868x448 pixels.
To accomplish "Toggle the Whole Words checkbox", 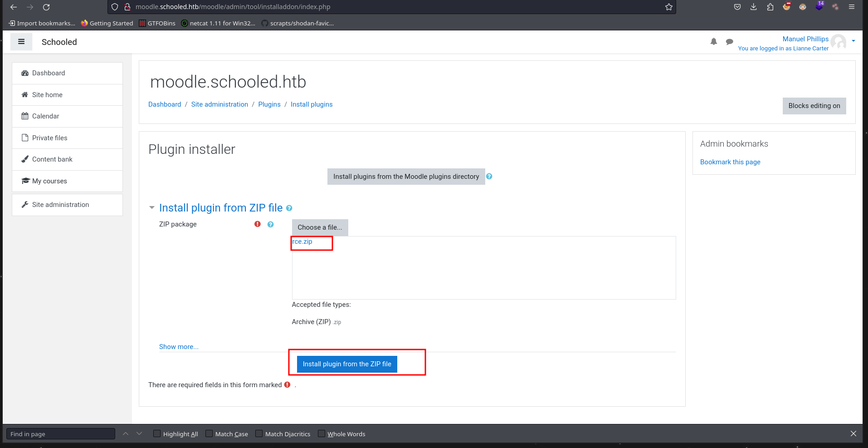I will 322,433.
